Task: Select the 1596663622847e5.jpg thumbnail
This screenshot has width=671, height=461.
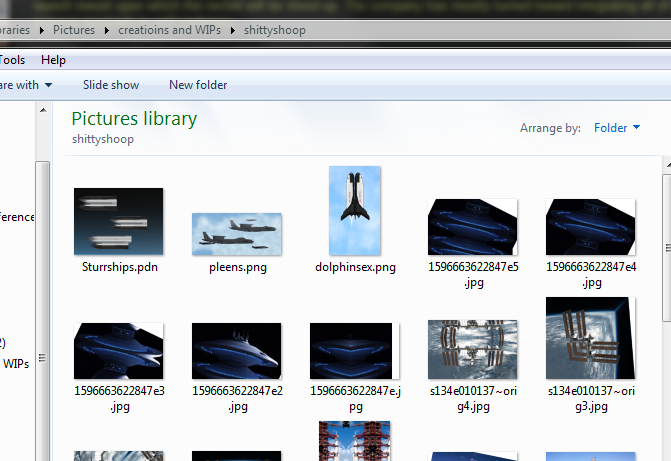Action: [472, 227]
